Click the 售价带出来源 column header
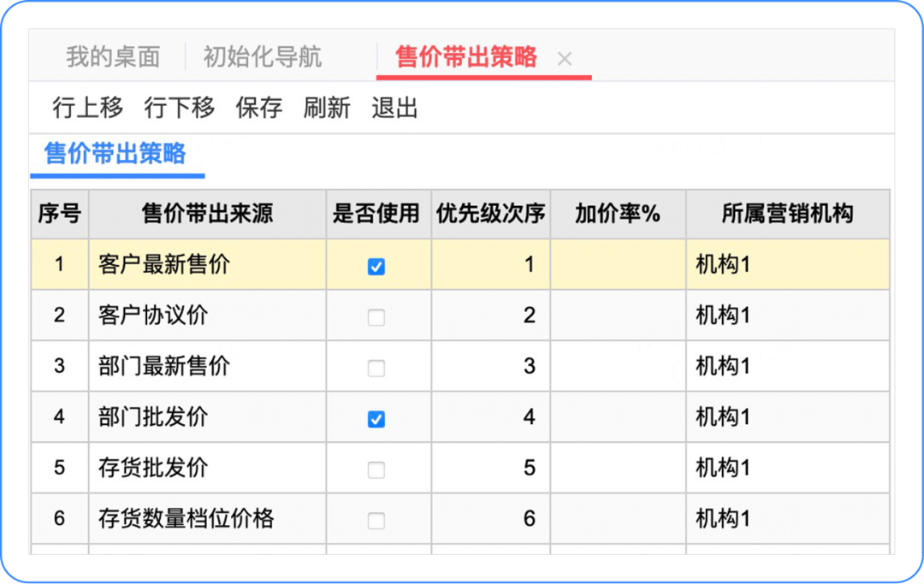 pyautogui.click(x=207, y=214)
